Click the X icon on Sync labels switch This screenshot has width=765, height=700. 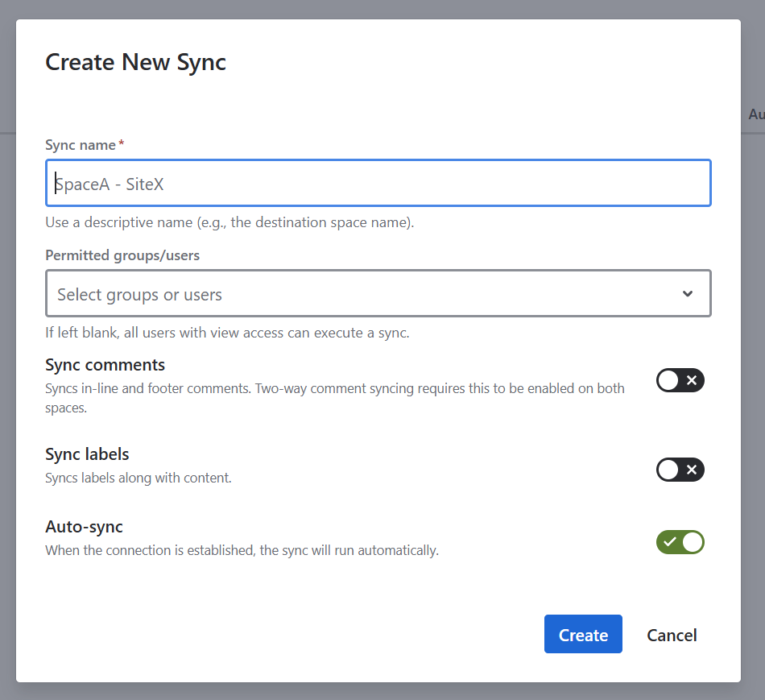coord(692,470)
